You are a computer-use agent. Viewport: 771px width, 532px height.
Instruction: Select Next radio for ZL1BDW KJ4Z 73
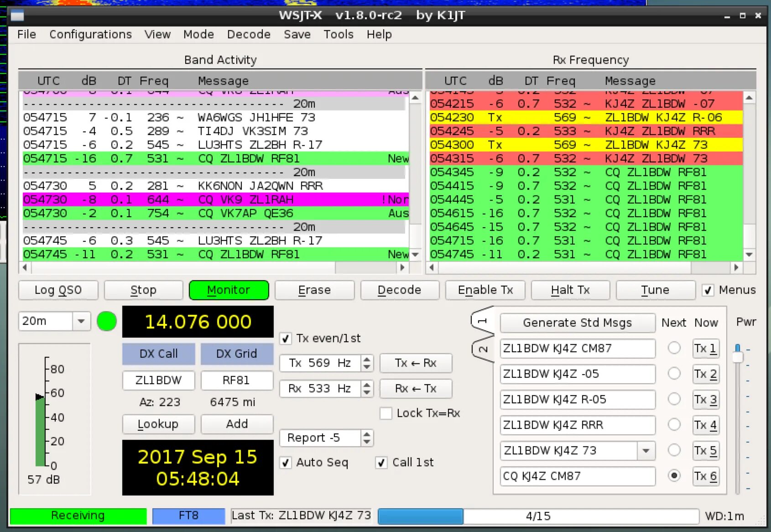(x=674, y=450)
